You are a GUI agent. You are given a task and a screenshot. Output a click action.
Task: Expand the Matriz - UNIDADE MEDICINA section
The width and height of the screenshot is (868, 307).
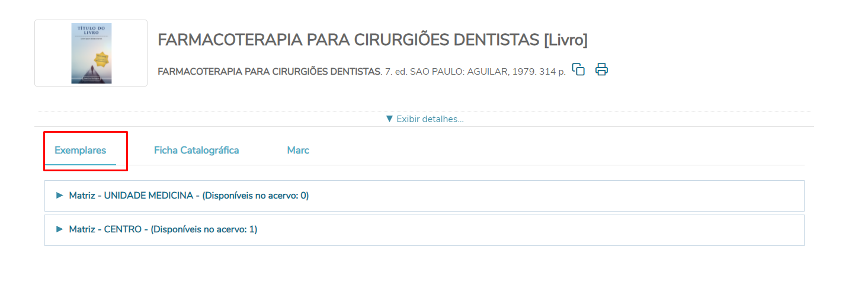pyautogui.click(x=188, y=196)
